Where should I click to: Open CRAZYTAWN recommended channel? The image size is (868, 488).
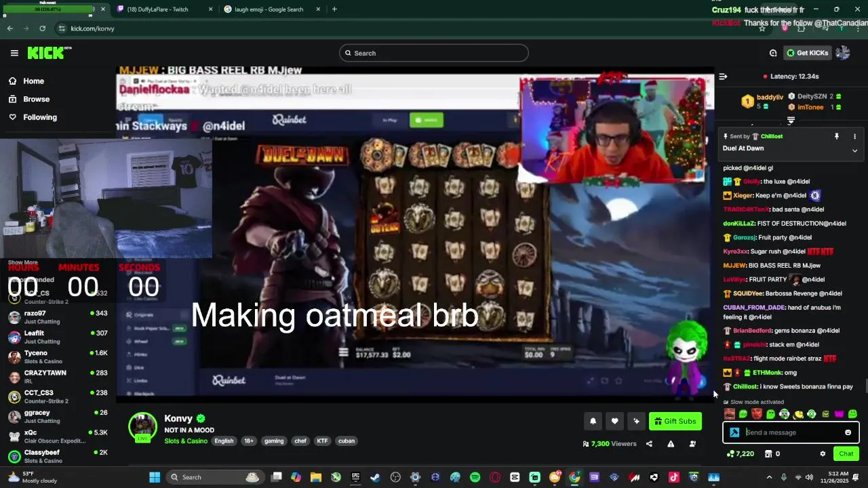[x=58, y=377]
